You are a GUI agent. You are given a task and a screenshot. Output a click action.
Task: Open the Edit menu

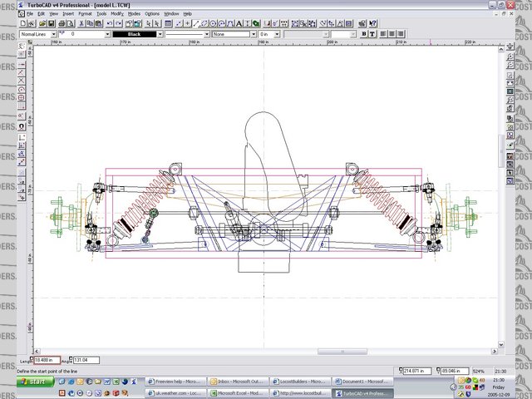click(41, 14)
